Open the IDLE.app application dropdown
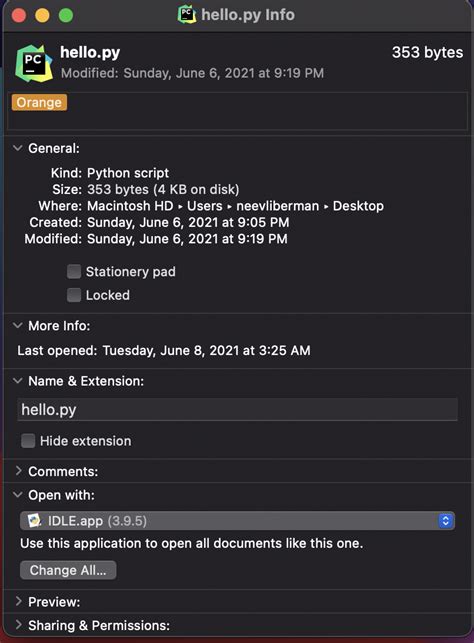 (237, 521)
